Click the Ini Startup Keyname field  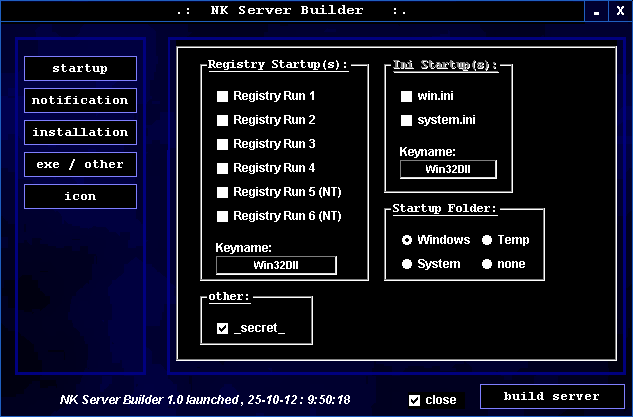point(448,169)
